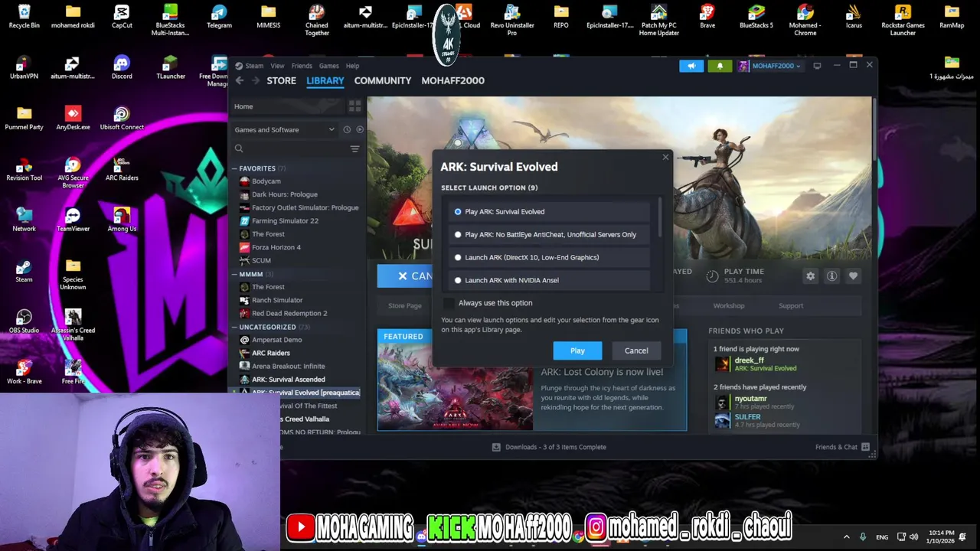Select Ranch Simulator in library
The width and height of the screenshot is (980, 551).
[x=276, y=300]
